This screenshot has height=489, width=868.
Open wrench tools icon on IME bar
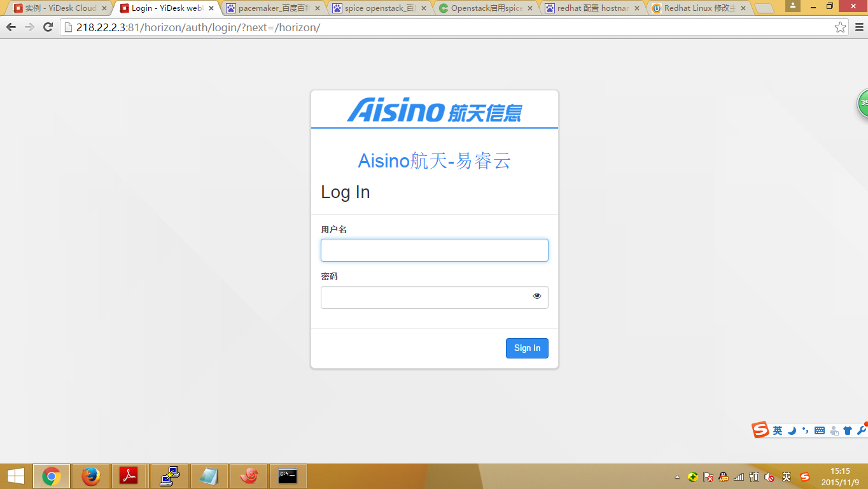[x=862, y=430]
